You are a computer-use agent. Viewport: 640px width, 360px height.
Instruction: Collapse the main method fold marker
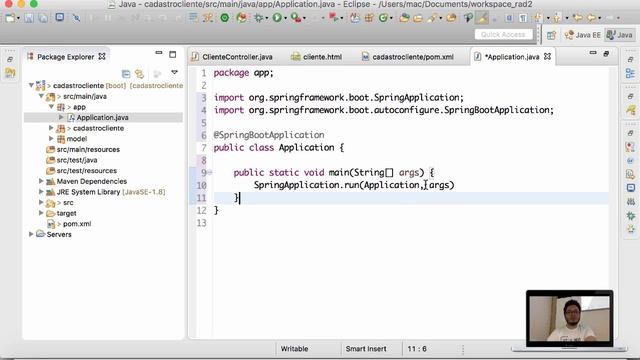pos(210,172)
